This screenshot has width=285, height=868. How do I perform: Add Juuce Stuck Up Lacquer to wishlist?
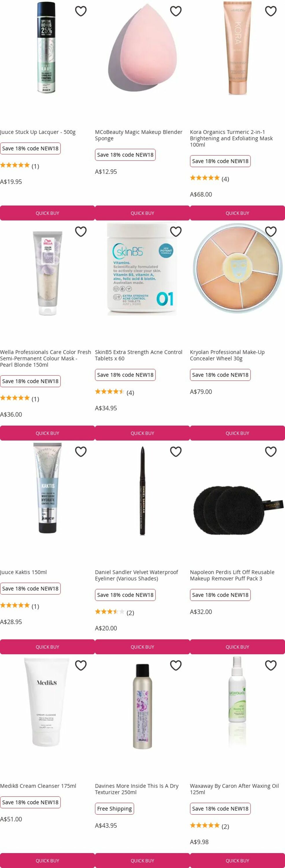81,11
